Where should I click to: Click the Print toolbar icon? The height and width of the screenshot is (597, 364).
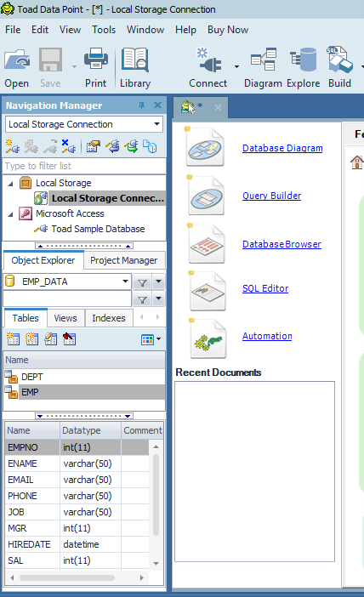(95, 59)
